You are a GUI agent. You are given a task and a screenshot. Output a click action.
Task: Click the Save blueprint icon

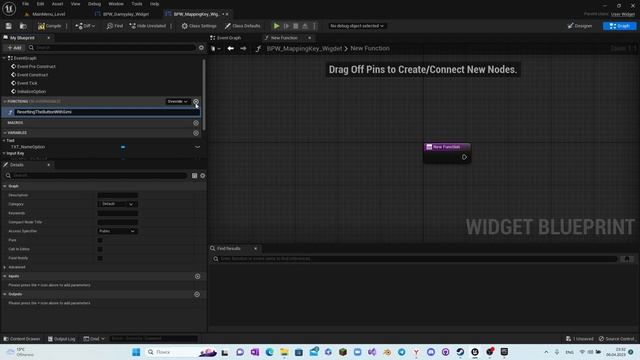[x=9, y=26]
